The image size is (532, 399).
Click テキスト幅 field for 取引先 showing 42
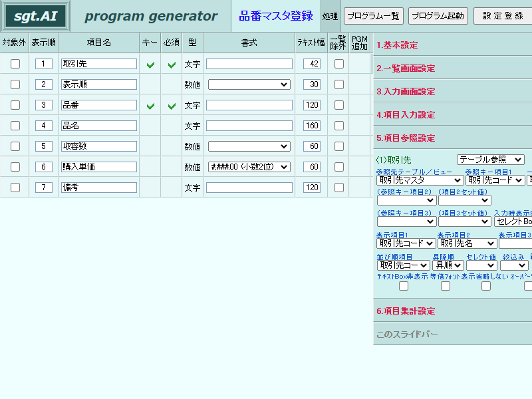point(312,64)
